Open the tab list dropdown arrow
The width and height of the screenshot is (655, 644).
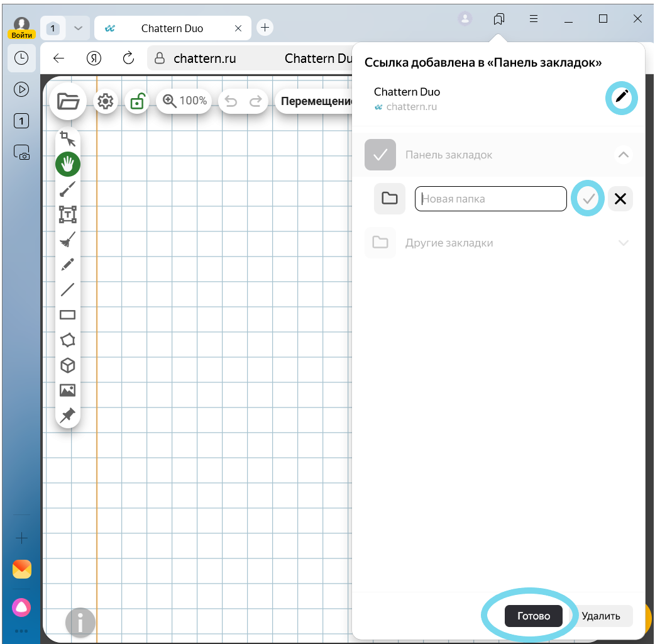[78, 28]
